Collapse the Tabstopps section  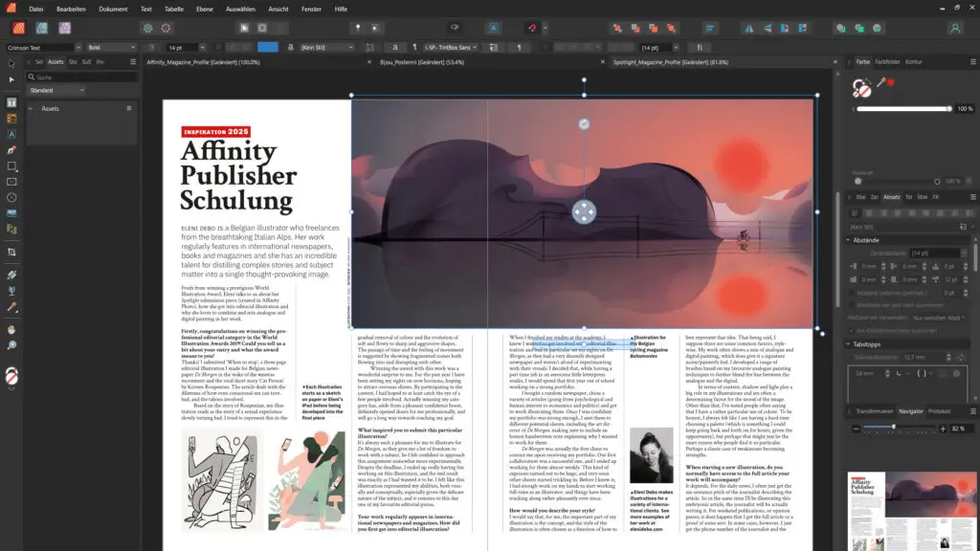(x=848, y=344)
